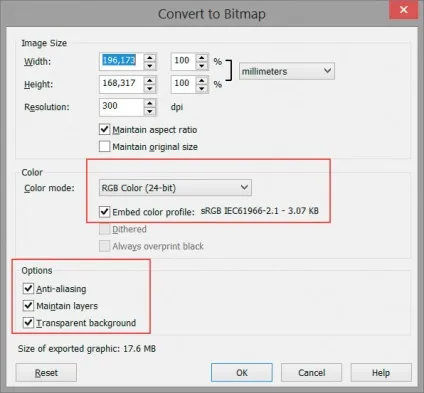Toggle Embed color profile checkbox
Screen dimensions: 424x393
pos(104,211)
